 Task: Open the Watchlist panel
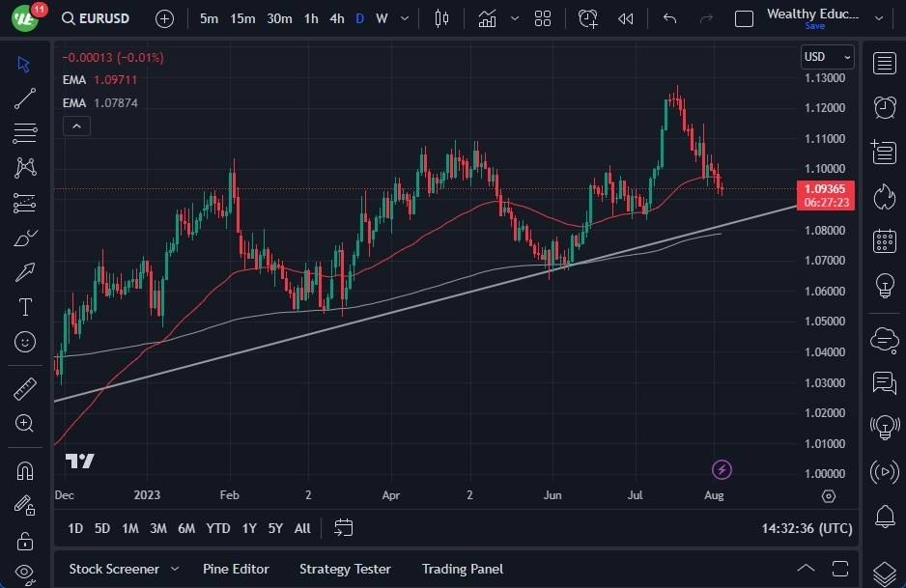pos(884,64)
